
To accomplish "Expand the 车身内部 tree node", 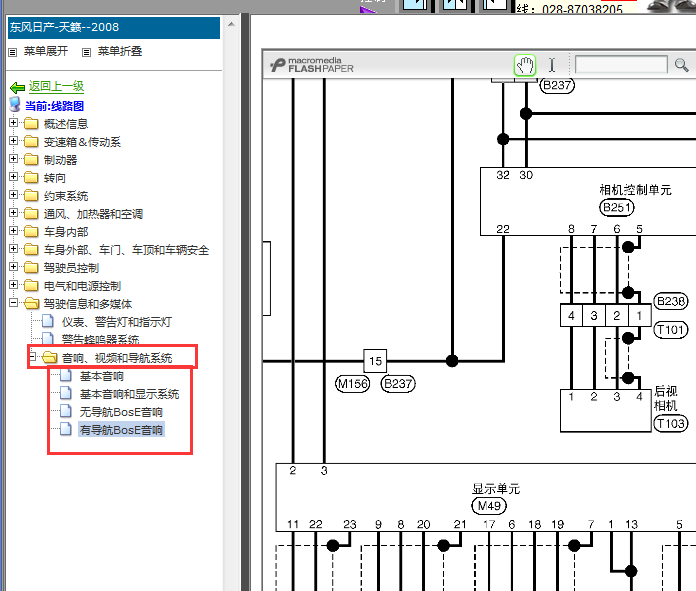I will point(13,230).
